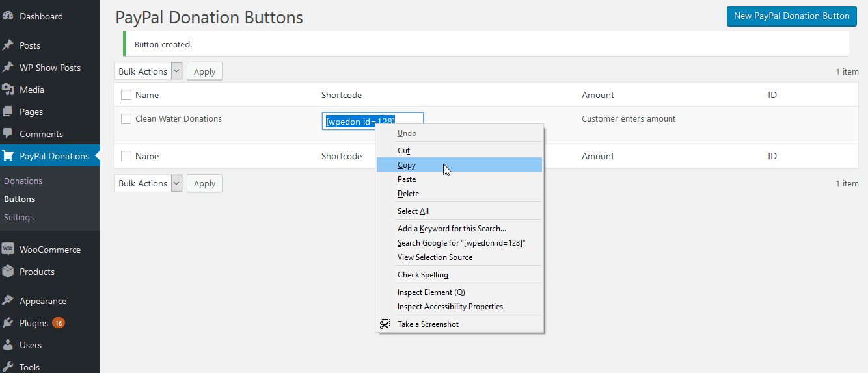Click the Tools wrench icon
Screen dimensions: 868x373
tap(8, 367)
